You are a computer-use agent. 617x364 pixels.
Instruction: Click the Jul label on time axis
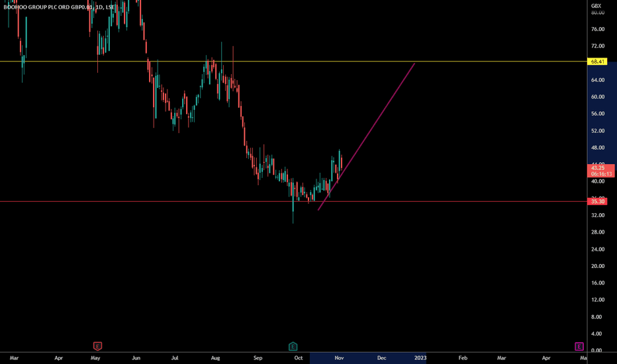coord(175,358)
